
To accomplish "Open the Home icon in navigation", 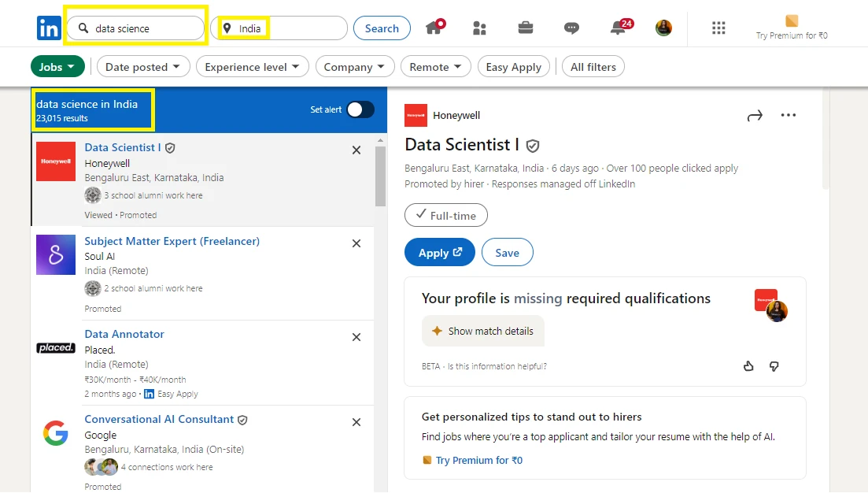I will tap(434, 27).
